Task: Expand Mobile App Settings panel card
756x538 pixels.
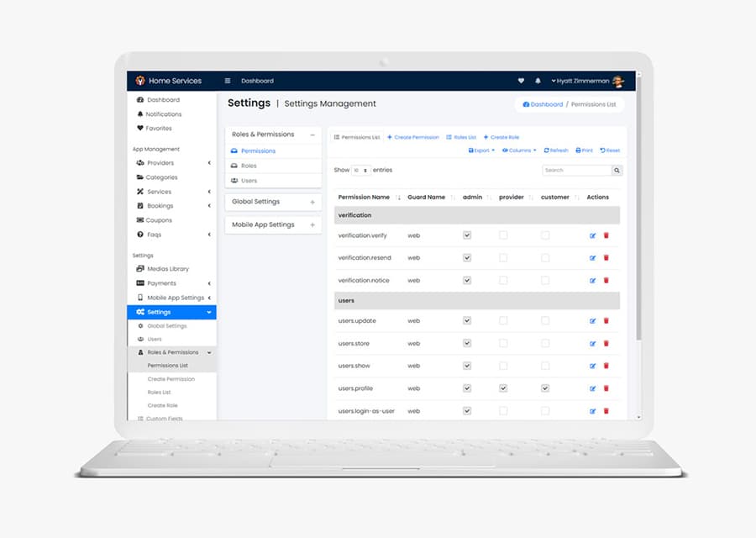Action: pos(312,224)
